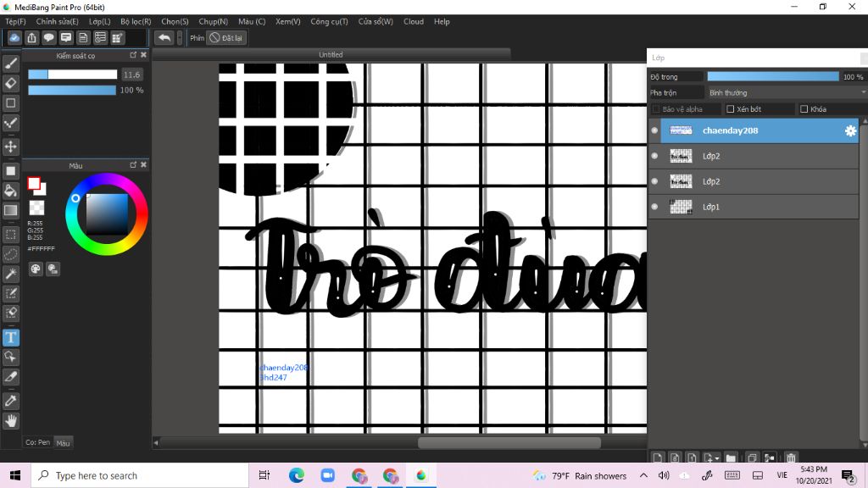Viewport: 868px width, 488px height.
Task: Click the brush size slider
Action: tap(73, 75)
